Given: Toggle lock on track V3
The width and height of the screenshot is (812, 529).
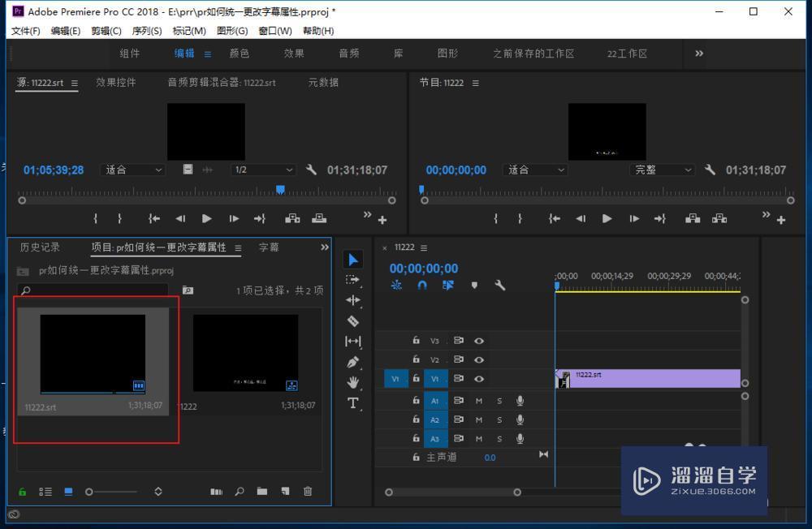Looking at the screenshot, I should click(x=416, y=340).
